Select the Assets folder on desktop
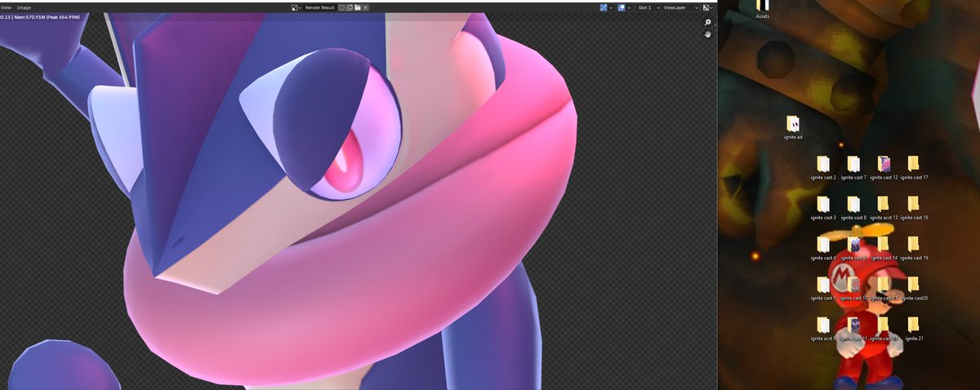The width and height of the screenshot is (980, 390). click(x=763, y=9)
